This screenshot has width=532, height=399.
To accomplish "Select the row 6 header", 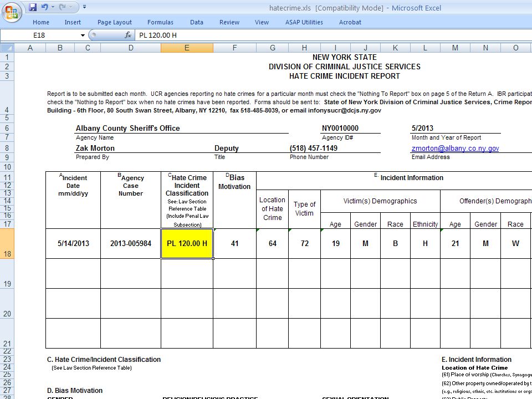I will (7, 128).
